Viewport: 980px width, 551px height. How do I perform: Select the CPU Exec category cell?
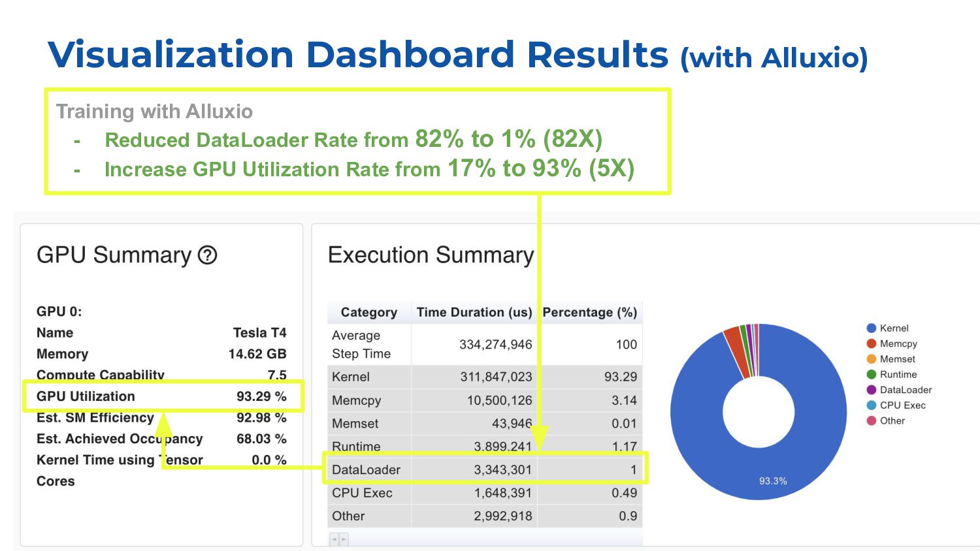click(369, 493)
